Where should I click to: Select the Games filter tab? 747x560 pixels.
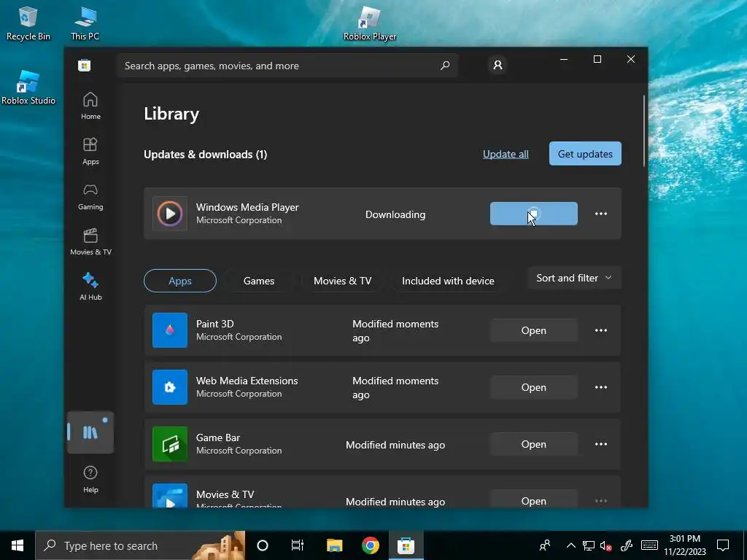tap(259, 281)
